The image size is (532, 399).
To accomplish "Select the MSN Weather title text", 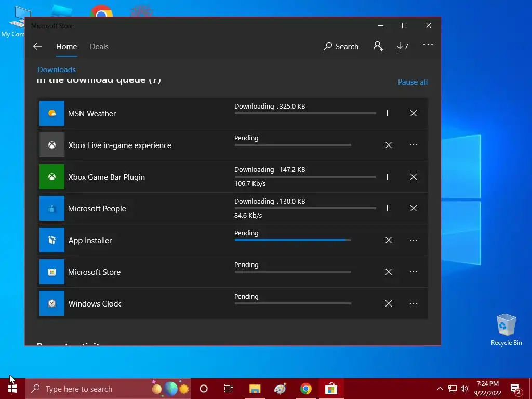I will 91,114.
